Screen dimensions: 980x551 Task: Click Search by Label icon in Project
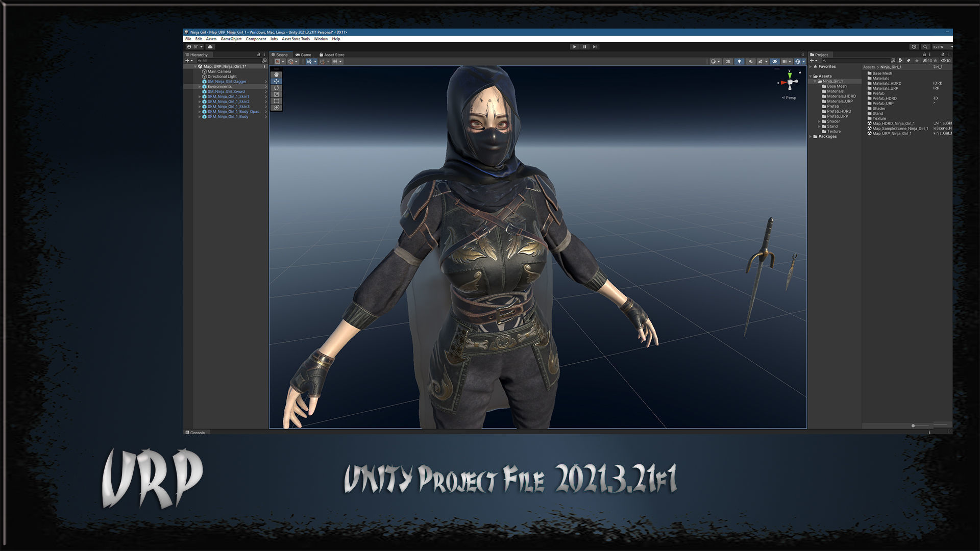[909, 61]
